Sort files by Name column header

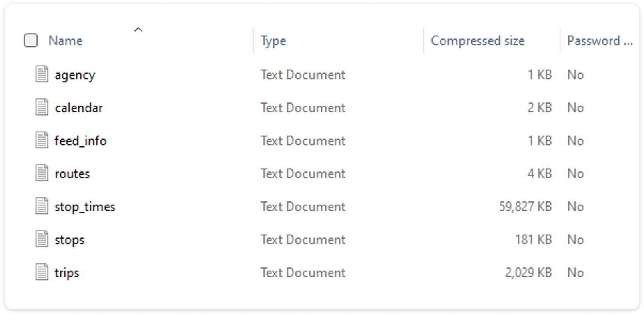point(66,41)
